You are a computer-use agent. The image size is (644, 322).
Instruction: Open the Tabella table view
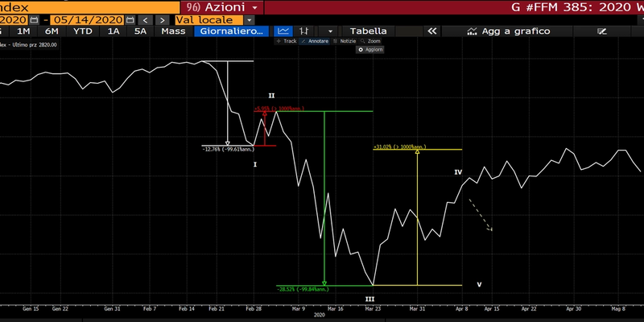click(368, 31)
